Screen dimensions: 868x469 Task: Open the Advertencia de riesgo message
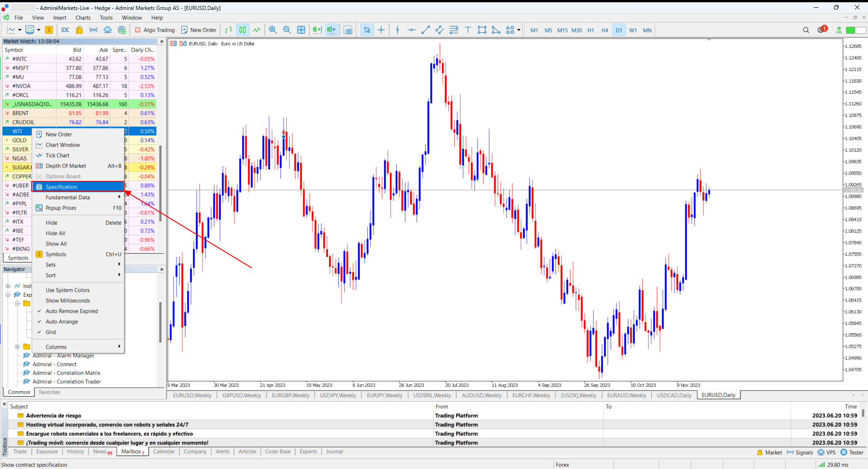53,416
